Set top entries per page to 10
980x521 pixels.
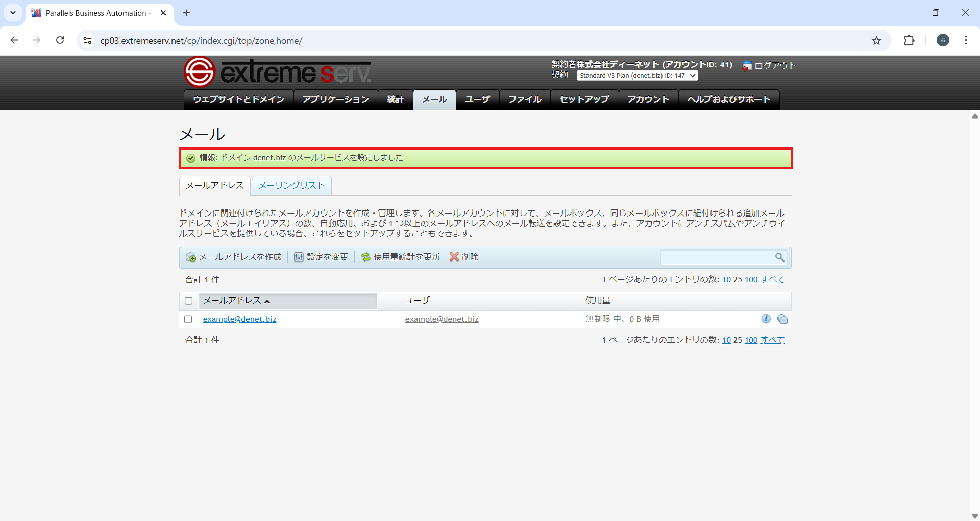pos(726,280)
